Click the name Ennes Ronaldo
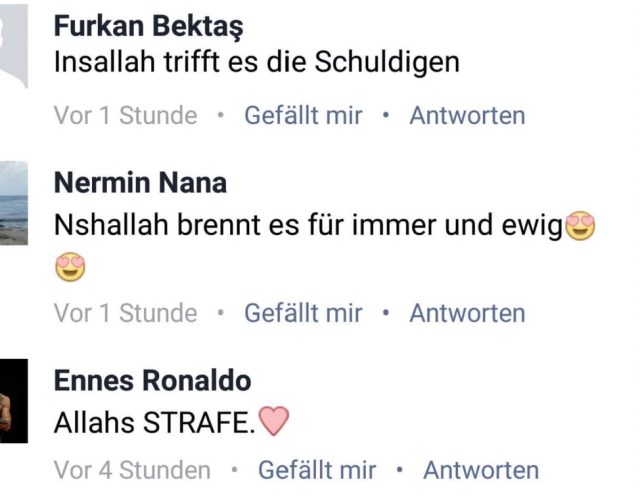This screenshot has width=640, height=504. coord(152,381)
